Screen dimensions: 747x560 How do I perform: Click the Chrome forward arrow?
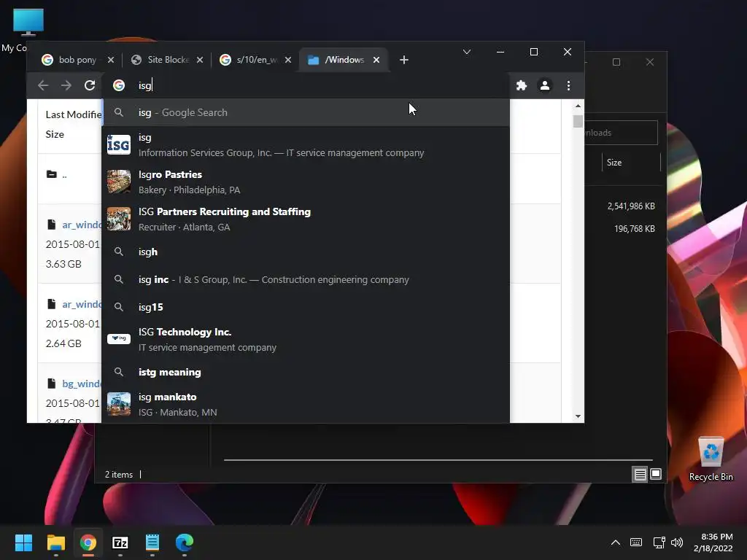click(x=66, y=85)
